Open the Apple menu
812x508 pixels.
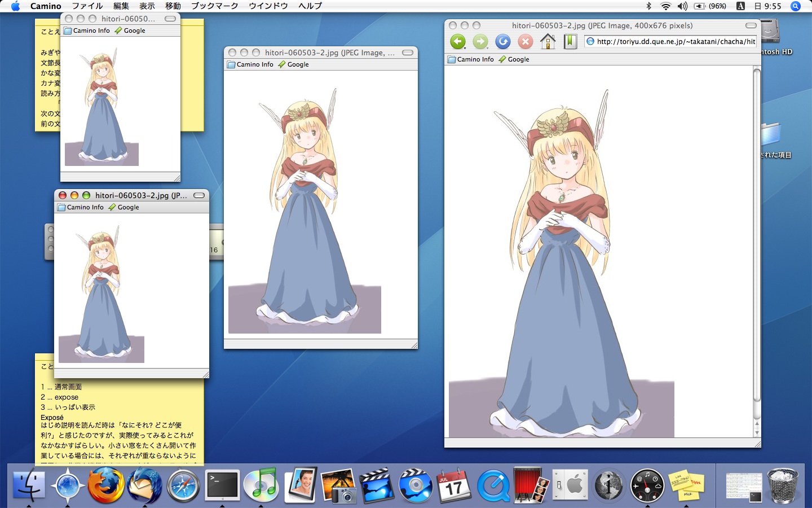(x=15, y=6)
